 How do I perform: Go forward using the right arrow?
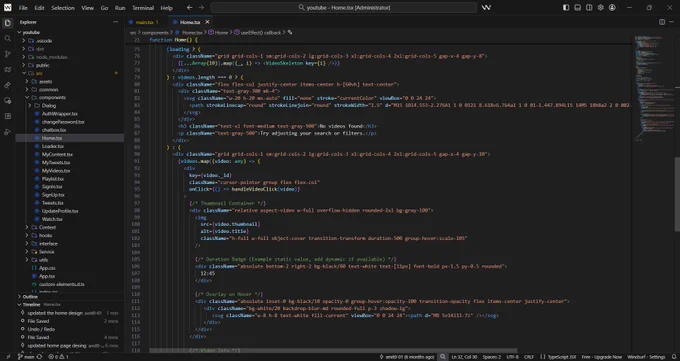point(201,7)
